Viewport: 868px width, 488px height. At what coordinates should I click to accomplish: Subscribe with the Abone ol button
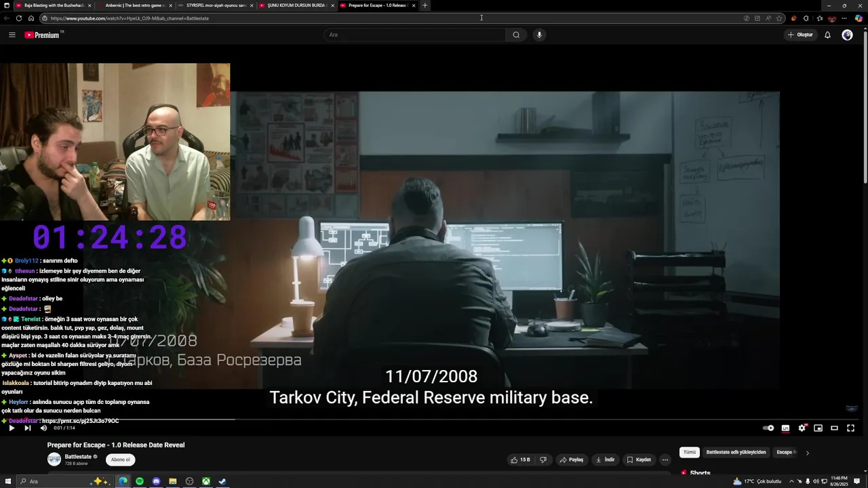(x=120, y=460)
